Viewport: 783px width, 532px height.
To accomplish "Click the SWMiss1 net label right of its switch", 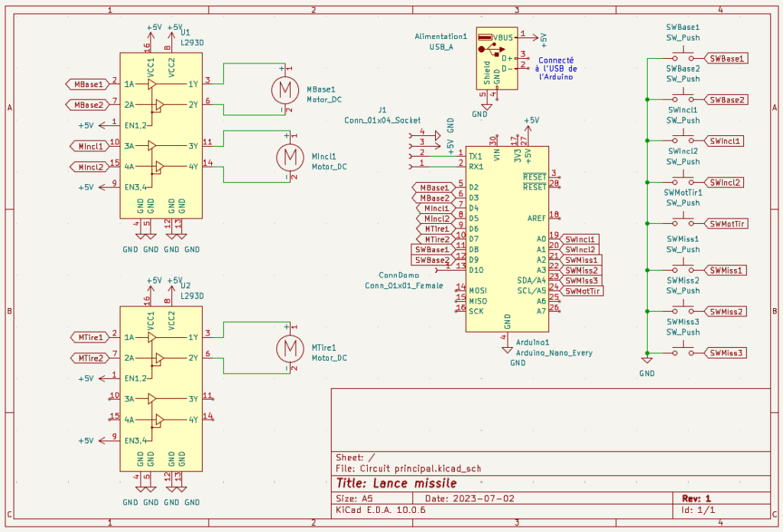I will pyautogui.click(x=725, y=271).
